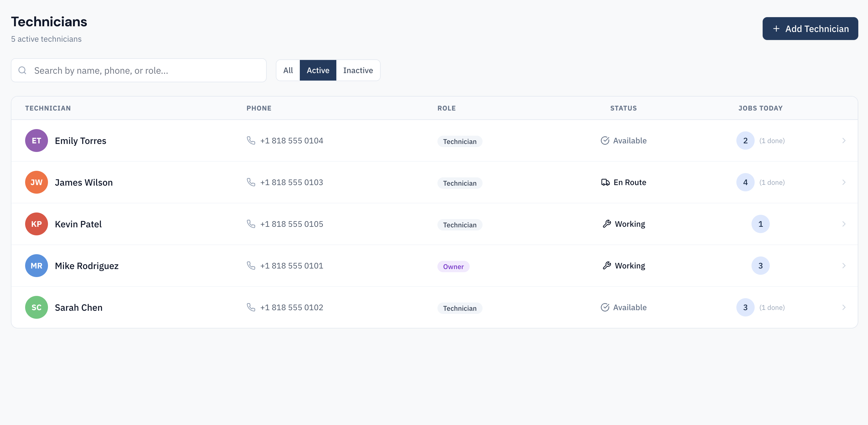Screen dimensions: 868x425
Task: Click phone icon beside +1 818 555 0101
Action: point(251,266)
